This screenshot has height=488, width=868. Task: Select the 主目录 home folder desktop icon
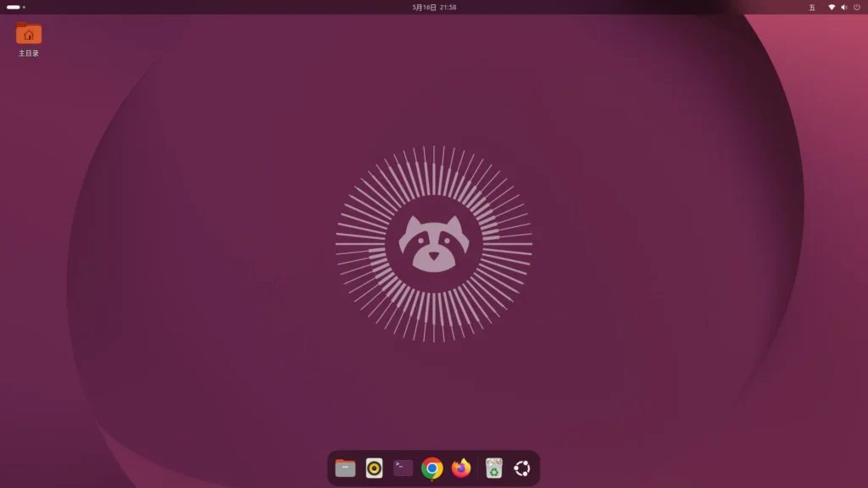coord(29,39)
